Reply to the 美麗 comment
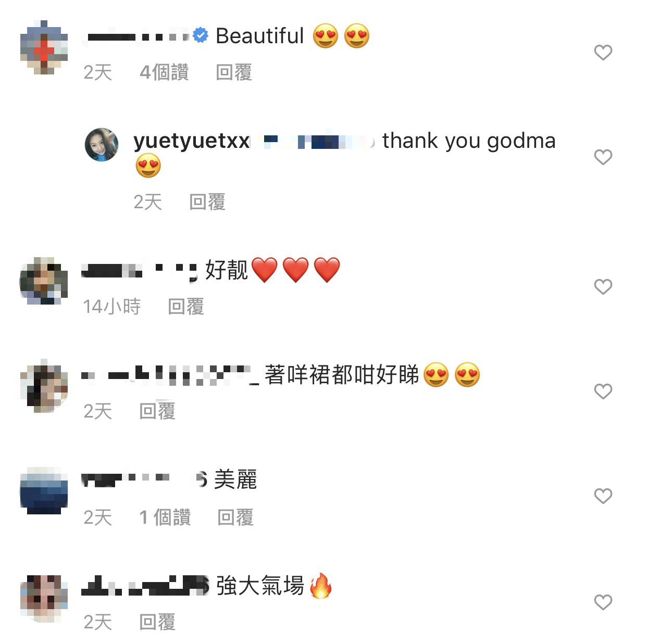The width and height of the screenshot is (647, 644). [x=235, y=517]
